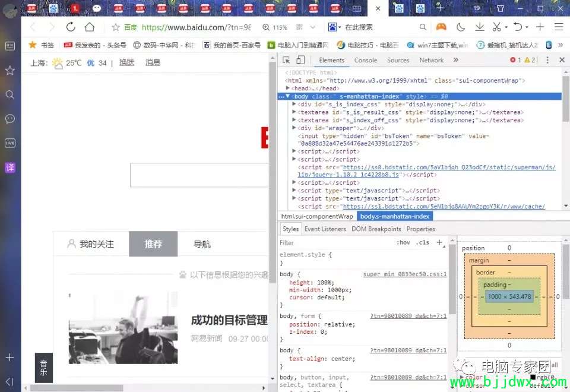570x392 pixels.
Task: Click the browser back arrow
Action: (33, 27)
